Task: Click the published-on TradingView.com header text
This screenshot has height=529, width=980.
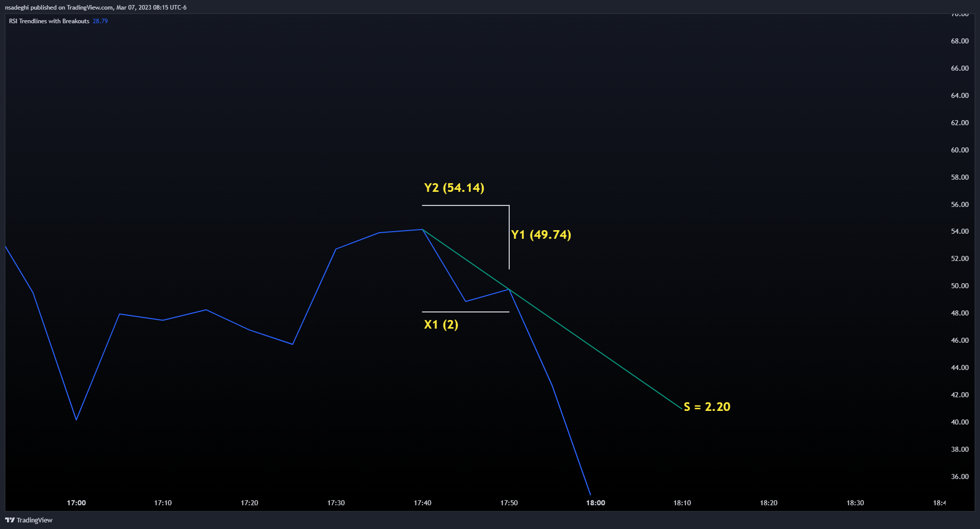Action: pos(95,8)
